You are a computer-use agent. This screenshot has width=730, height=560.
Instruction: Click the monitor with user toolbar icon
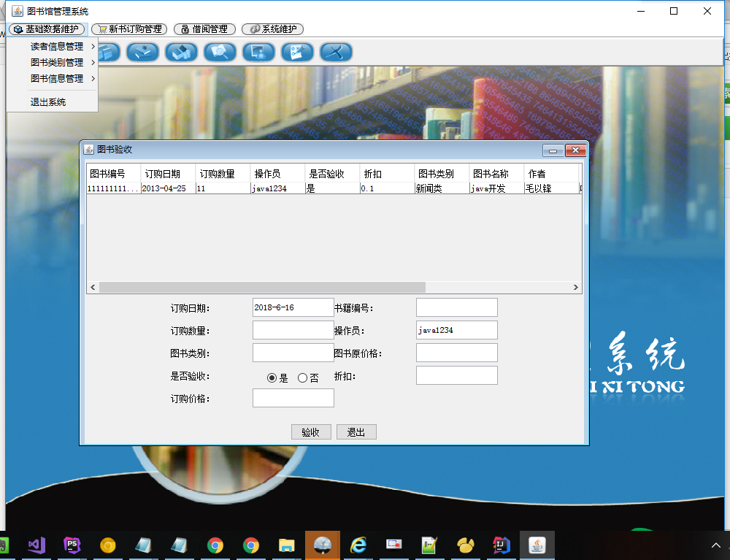pos(258,52)
